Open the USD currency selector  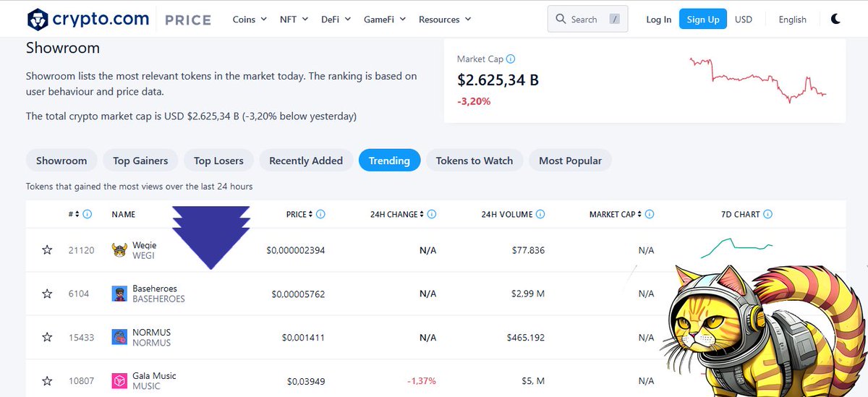coord(744,20)
